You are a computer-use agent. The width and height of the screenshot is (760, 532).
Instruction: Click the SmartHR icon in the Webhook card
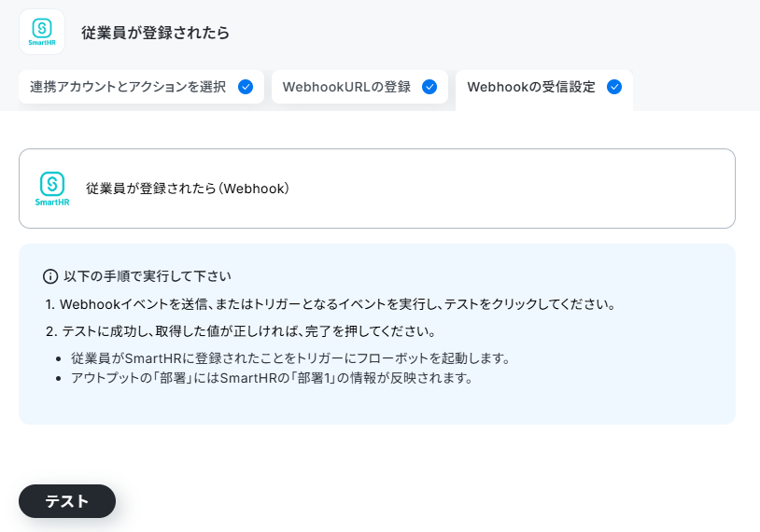click(52, 189)
